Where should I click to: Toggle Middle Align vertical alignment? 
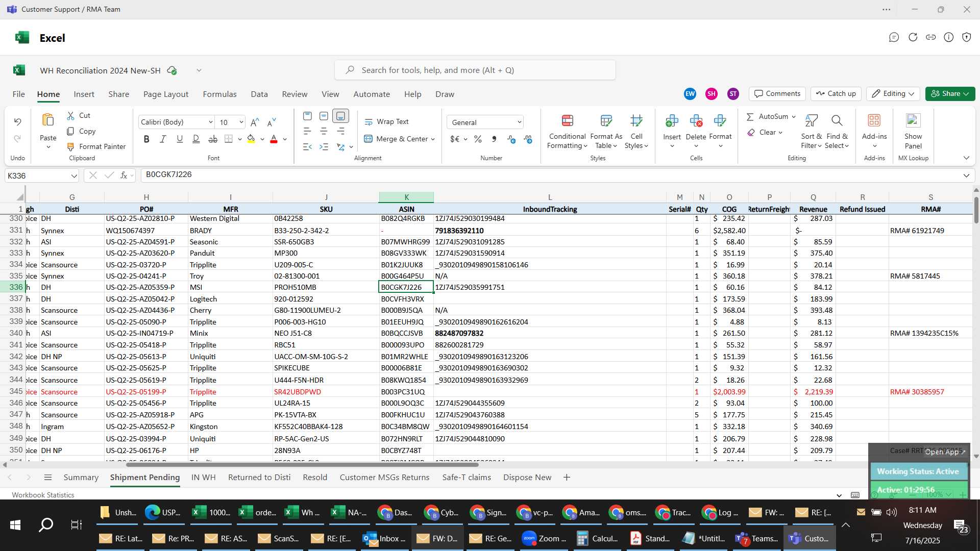324,116
